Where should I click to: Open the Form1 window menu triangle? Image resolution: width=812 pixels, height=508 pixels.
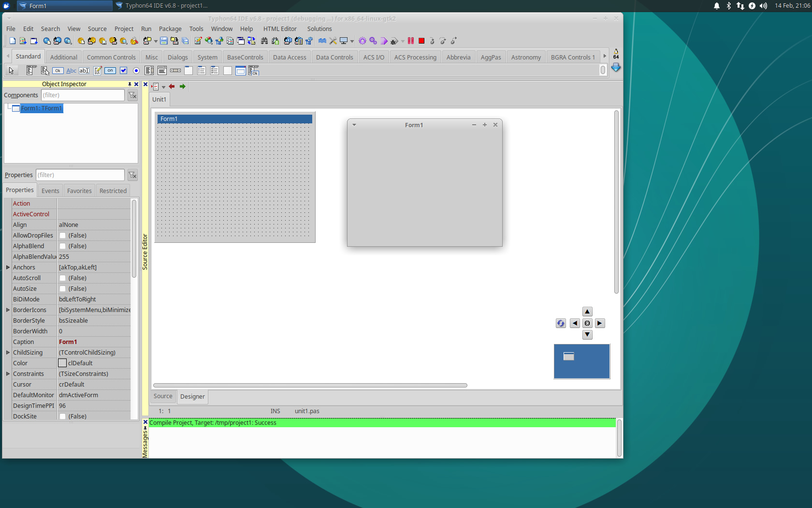pos(354,125)
